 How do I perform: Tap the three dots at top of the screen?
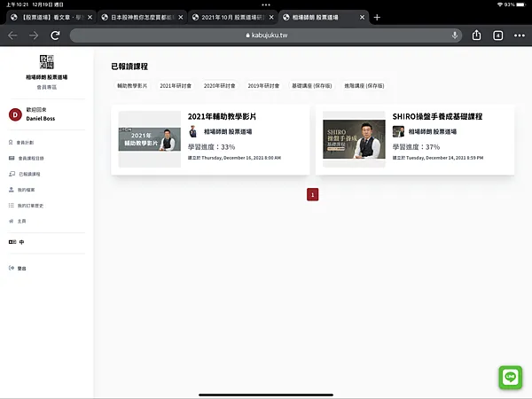pyautogui.click(x=266, y=4)
